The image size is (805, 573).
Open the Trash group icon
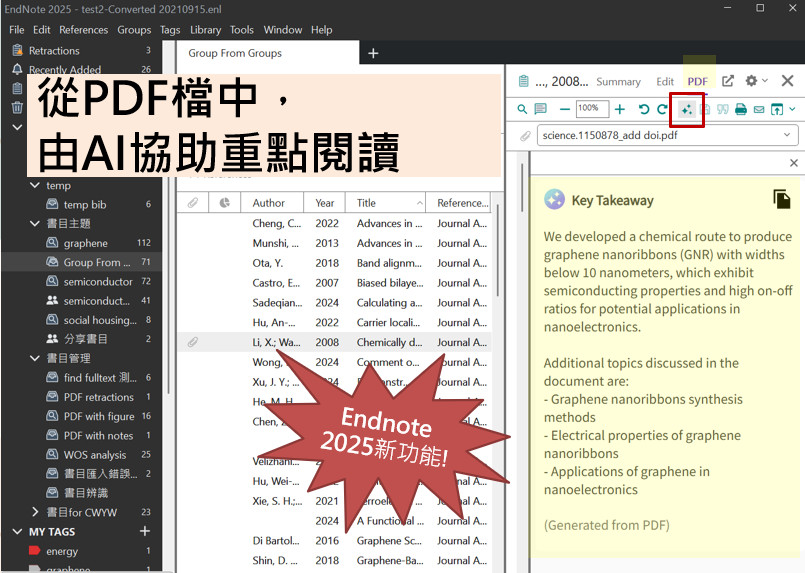tap(17, 107)
